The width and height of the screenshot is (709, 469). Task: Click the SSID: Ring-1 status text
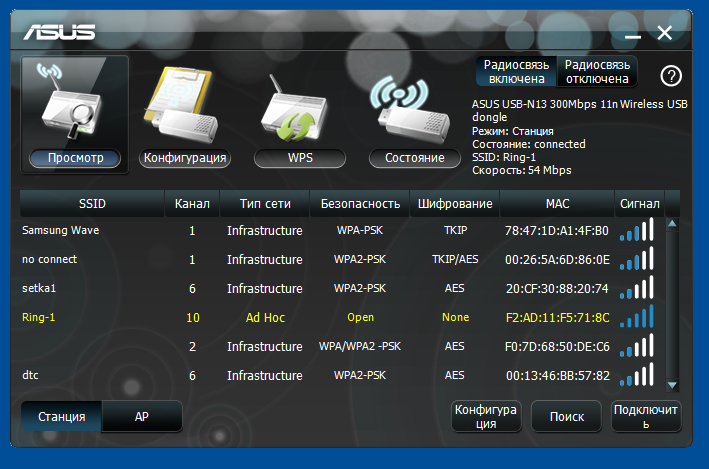click(x=504, y=157)
